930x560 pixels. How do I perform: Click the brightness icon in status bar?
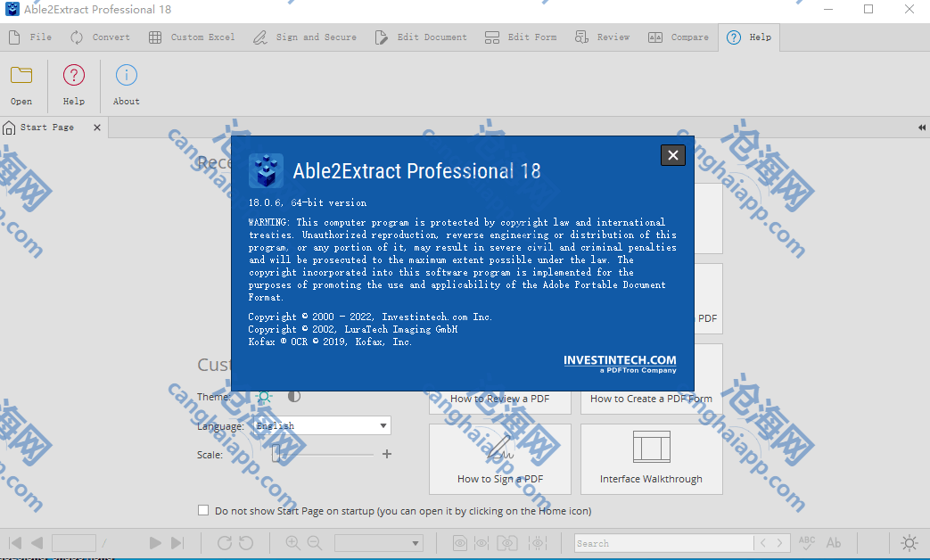pyautogui.click(x=909, y=542)
